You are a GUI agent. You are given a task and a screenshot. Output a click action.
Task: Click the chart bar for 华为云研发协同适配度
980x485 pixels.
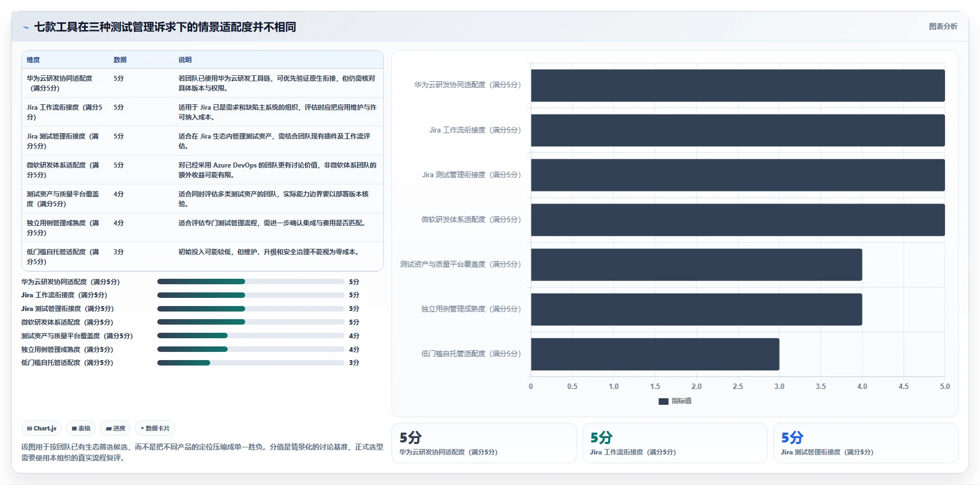[x=738, y=85]
